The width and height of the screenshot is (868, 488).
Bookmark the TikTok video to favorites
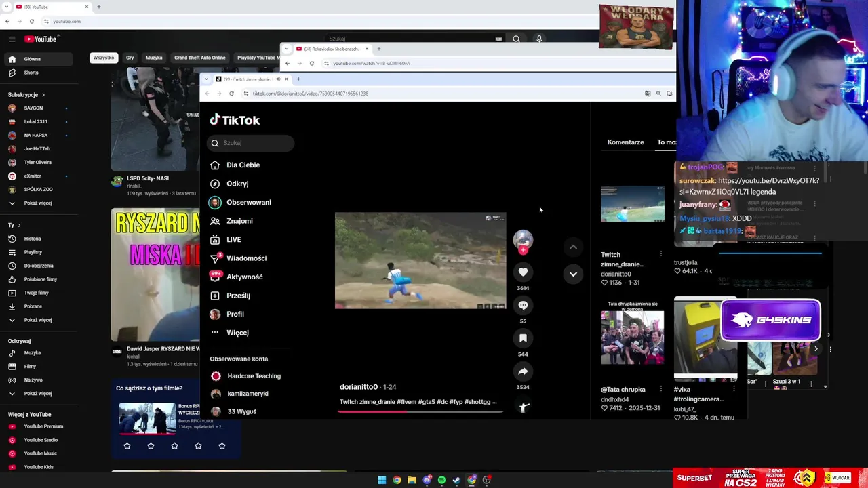pos(523,338)
